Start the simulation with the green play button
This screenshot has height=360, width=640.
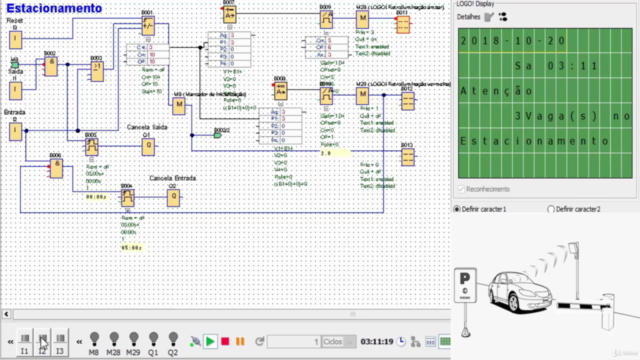(210, 341)
